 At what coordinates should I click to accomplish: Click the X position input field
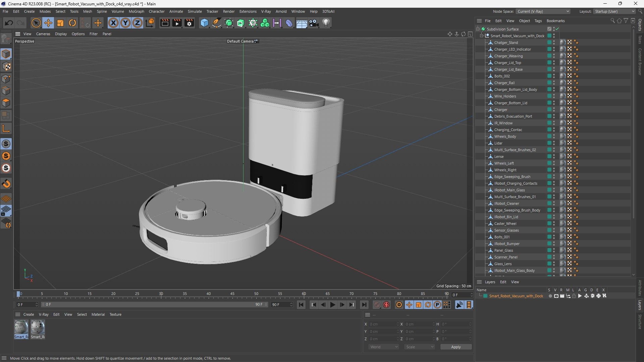point(384,324)
